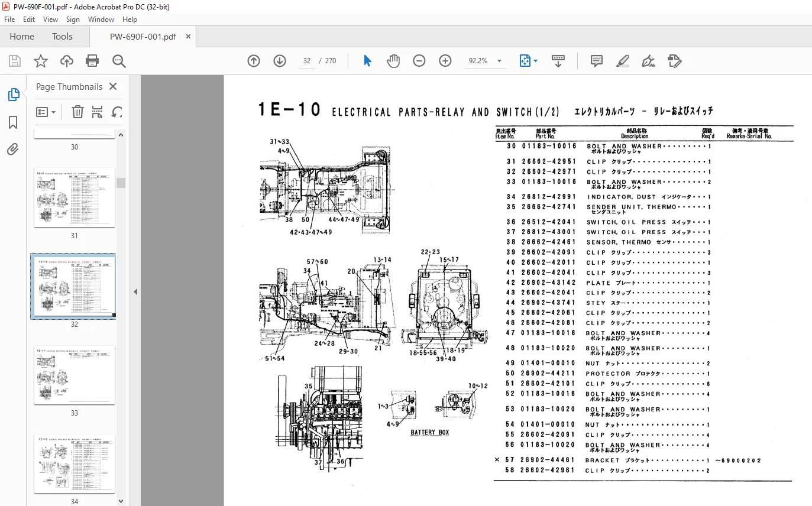This screenshot has height=506, width=812.
Task: Click the PROTECTOR description in row 50
Action: 608,374
